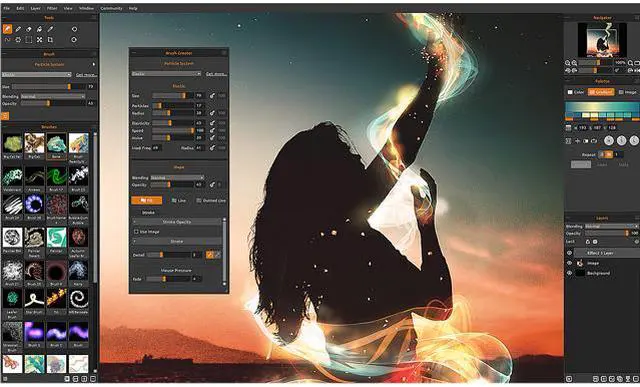Open the Filter menu
The height and width of the screenshot is (387, 640).
click(52, 8)
